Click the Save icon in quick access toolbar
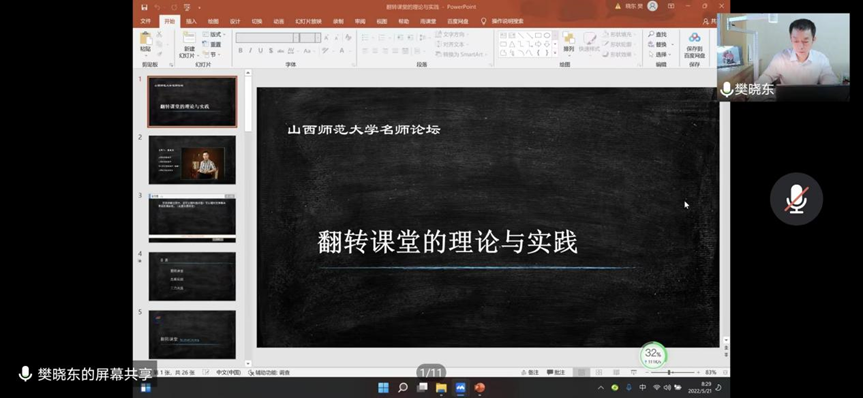This screenshot has width=863, height=398. 144,7
